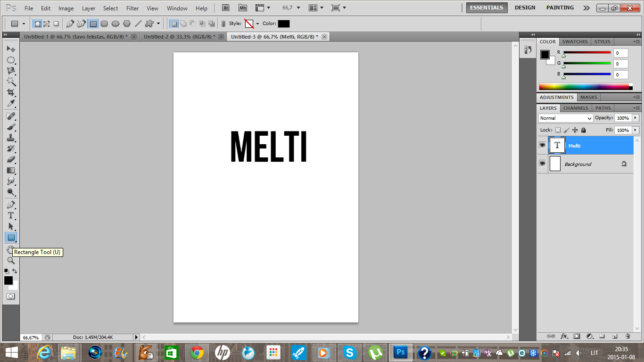Open Style picker dropdown arrow
The height and width of the screenshot is (362, 644).
point(257,24)
